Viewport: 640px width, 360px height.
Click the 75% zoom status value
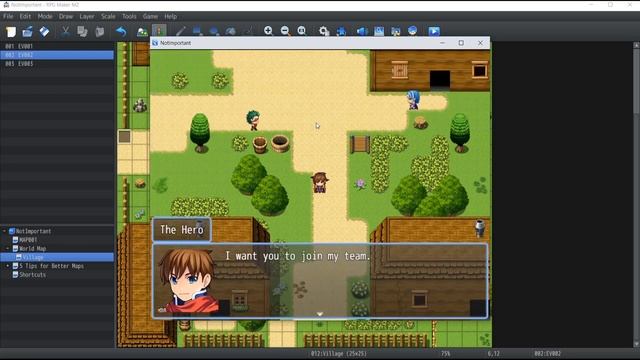click(445, 353)
